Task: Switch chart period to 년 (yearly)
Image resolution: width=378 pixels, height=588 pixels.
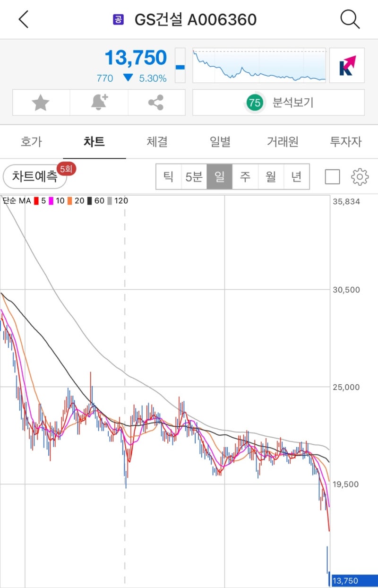Action: tap(297, 176)
